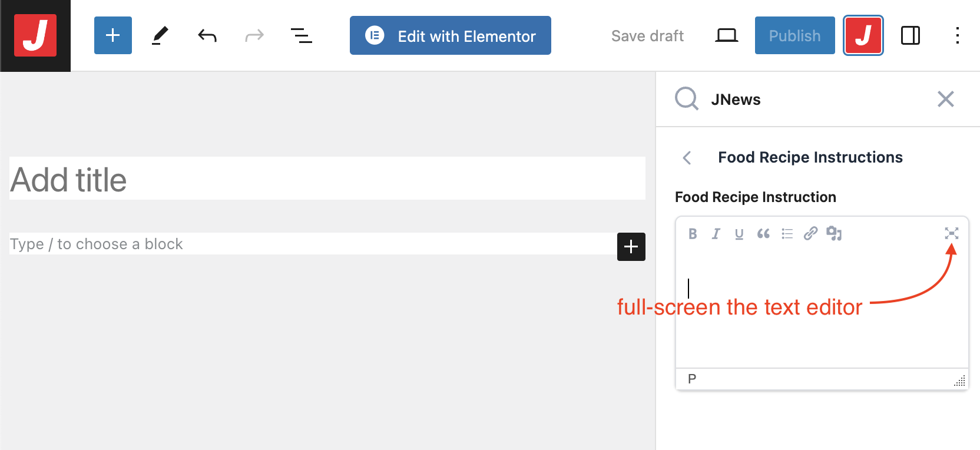Close the JNews sidebar panel

tap(945, 99)
